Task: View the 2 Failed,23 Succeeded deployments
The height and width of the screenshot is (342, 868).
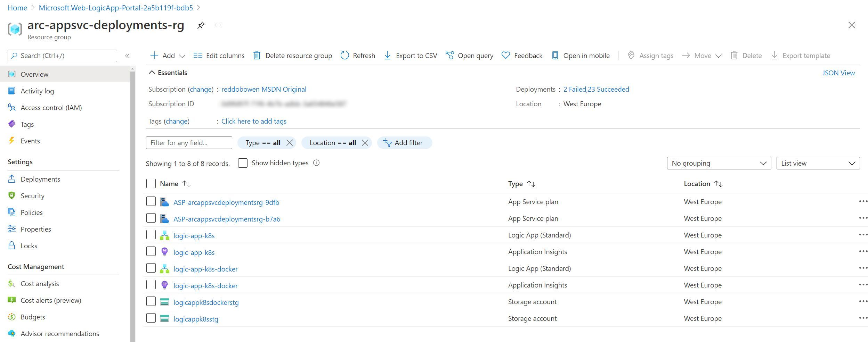Action: 596,89
